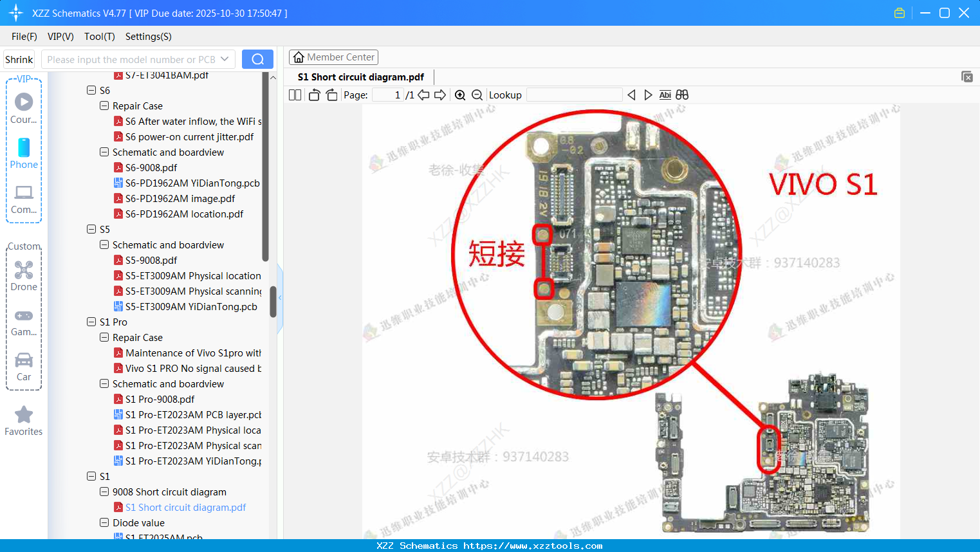The width and height of the screenshot is (980, 552).
Task: Select the Drone category icon
Action: 23,270
